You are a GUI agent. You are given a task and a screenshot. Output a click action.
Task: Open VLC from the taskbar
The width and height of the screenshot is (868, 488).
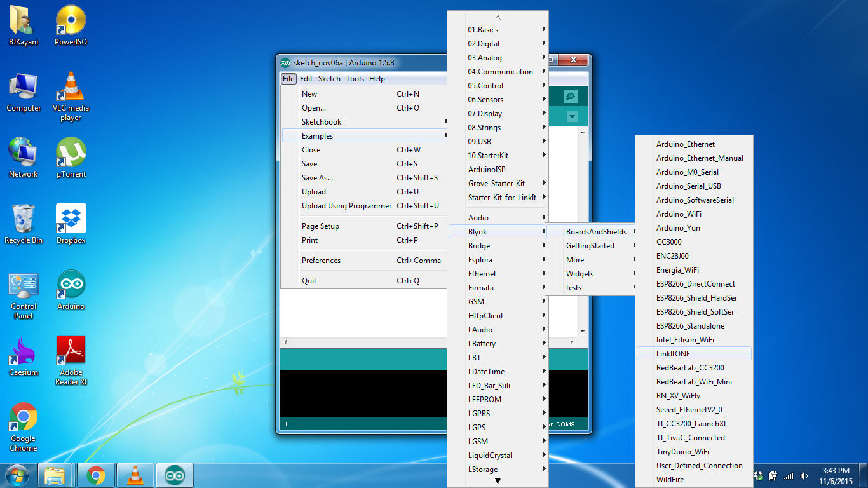(135, 475)
